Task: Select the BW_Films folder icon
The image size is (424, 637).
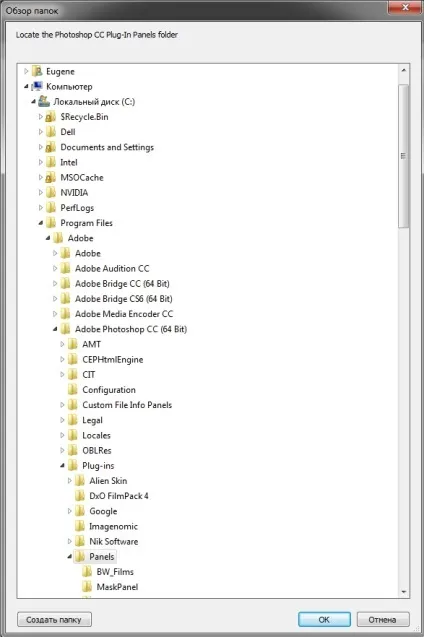Action: click(x=87, y=572)
